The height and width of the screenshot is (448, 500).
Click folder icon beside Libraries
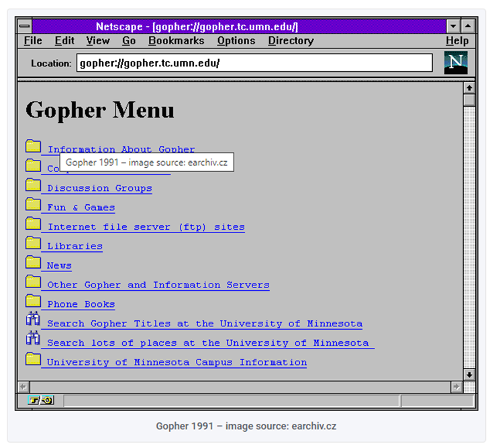pos(33,243)
